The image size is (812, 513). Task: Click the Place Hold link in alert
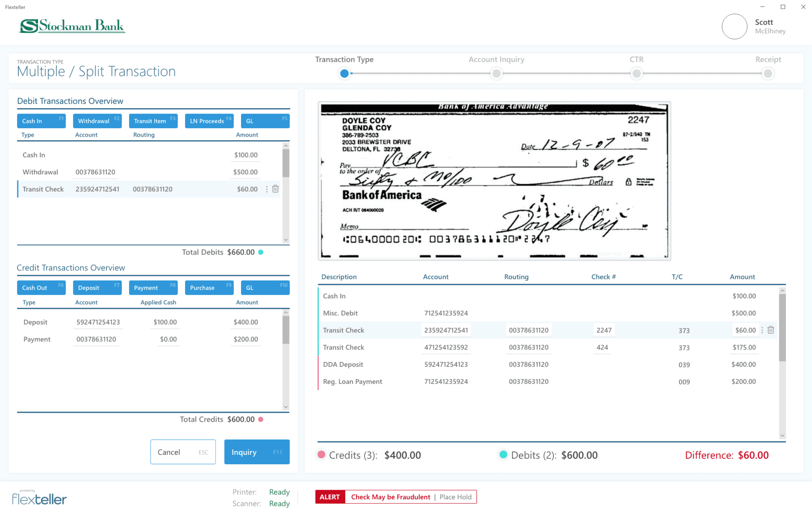[x=455, y=496]
